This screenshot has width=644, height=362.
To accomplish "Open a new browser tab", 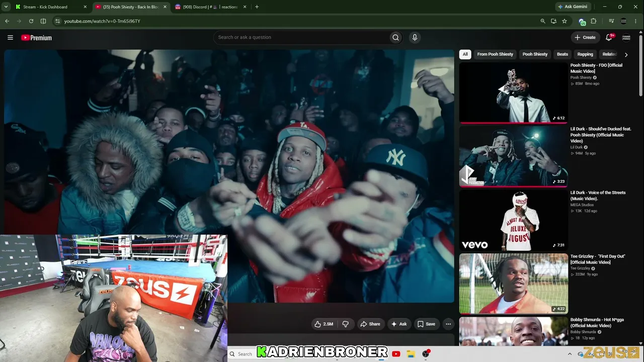I will pyautogui.click(x=257, y=7).
